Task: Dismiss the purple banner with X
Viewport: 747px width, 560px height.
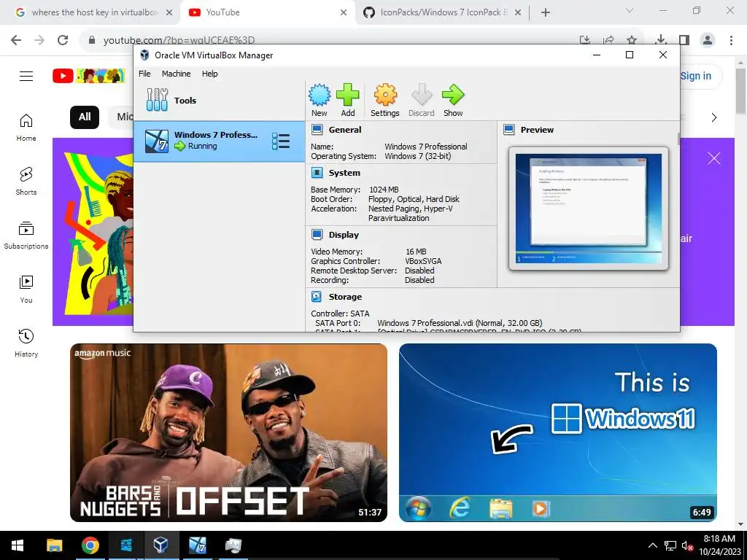Action: click(713, 158)
